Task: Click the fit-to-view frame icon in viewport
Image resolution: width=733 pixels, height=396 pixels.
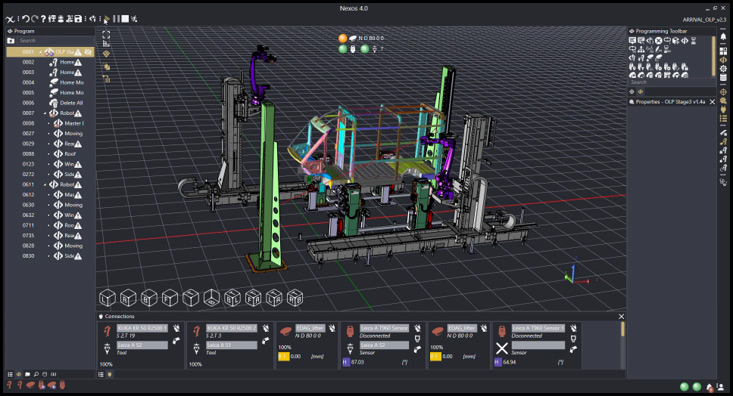Action: (x=106, y=35)
